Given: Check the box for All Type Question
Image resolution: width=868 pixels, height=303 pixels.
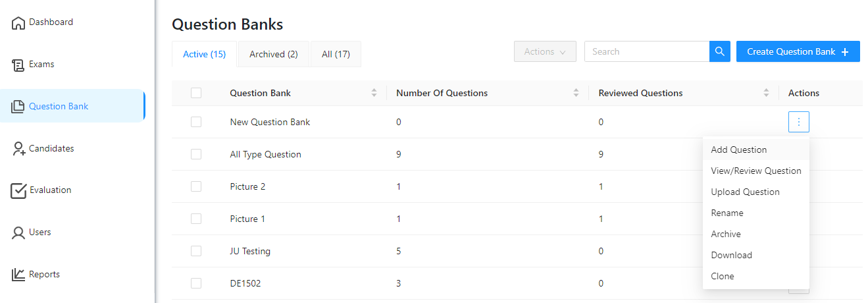Looking at the screenshot, I should tap(196, 154).
